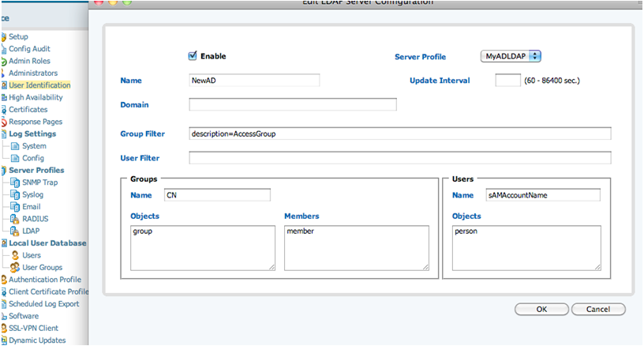This screenshot has height=346, width=644.
Task: Click the resize handle of Members textarea
Action: click(425, 267)
